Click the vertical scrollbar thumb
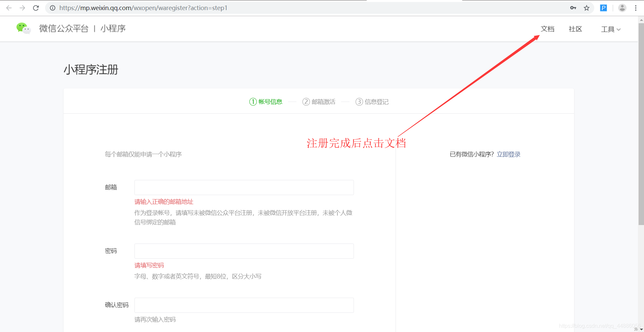 [x=641, y=124]
